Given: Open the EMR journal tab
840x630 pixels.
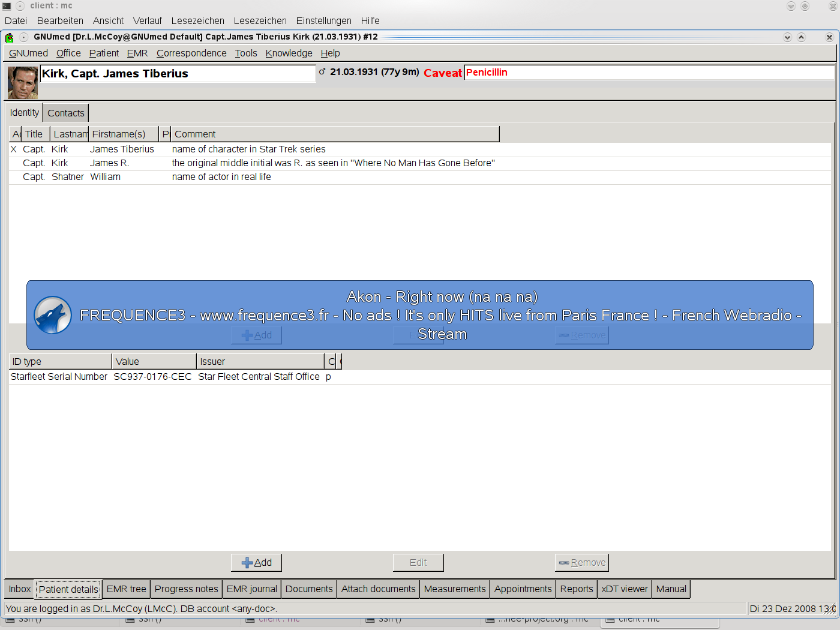Looking at the screenshot, I should point(252,589).
